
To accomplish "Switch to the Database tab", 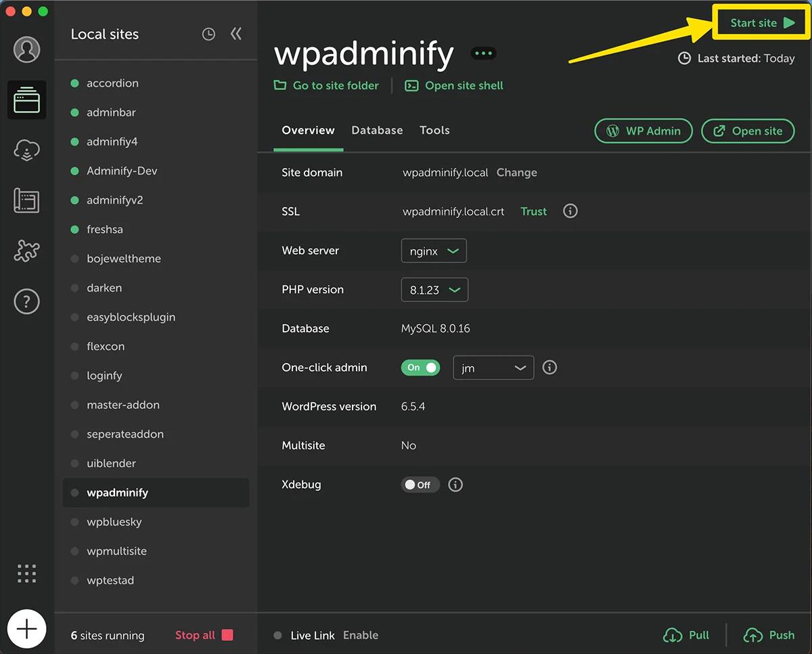I will pos(377,130).
